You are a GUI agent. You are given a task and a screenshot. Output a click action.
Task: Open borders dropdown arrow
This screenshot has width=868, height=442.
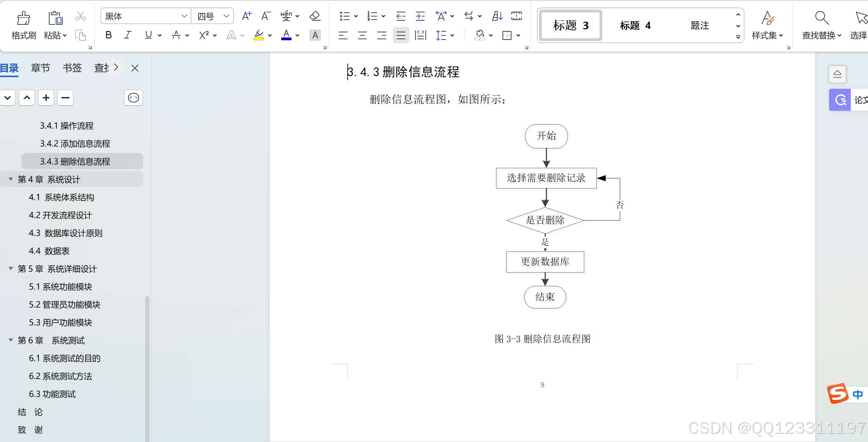click(518, 35)
